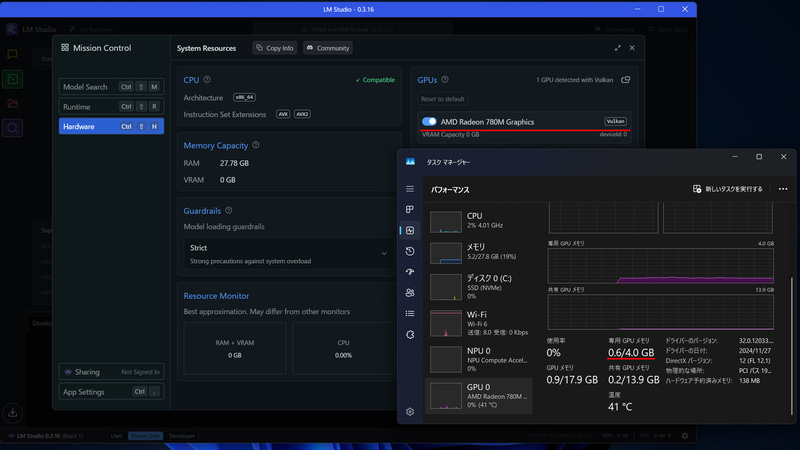This screenshot has width=800, height=450.
Task: Open Task Manager Services icon
Action: (410, 335)
